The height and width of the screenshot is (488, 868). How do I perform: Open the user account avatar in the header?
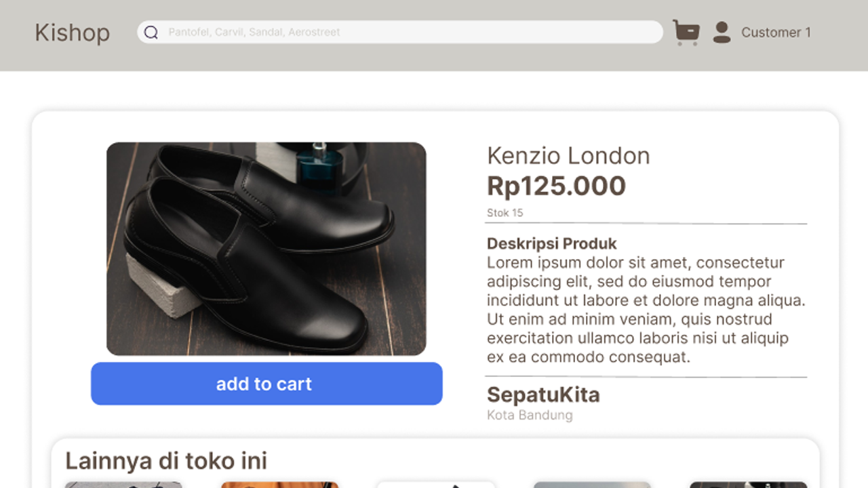tap(721, 32)
